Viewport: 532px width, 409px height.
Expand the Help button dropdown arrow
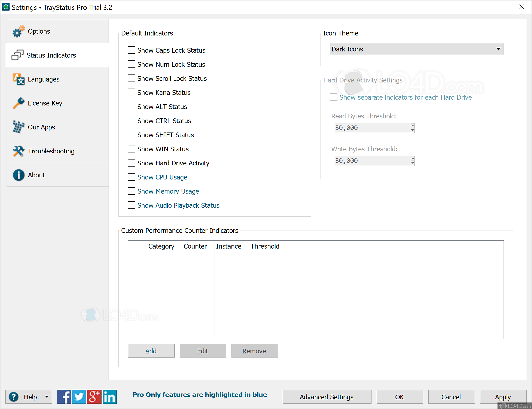pyautogui.click(x=47, y=397)
